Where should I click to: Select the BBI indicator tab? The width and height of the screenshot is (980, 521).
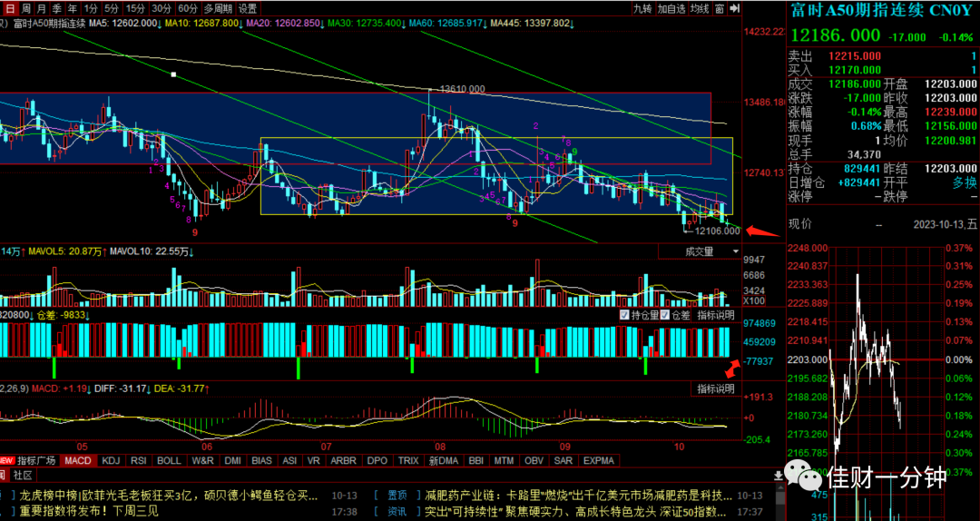(476, 460)
